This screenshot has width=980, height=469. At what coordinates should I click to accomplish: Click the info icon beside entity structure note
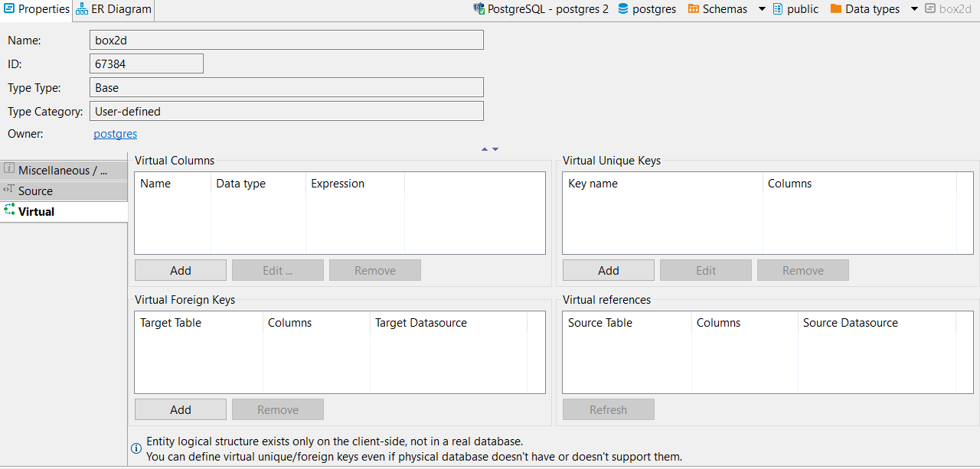click(136, 448)
